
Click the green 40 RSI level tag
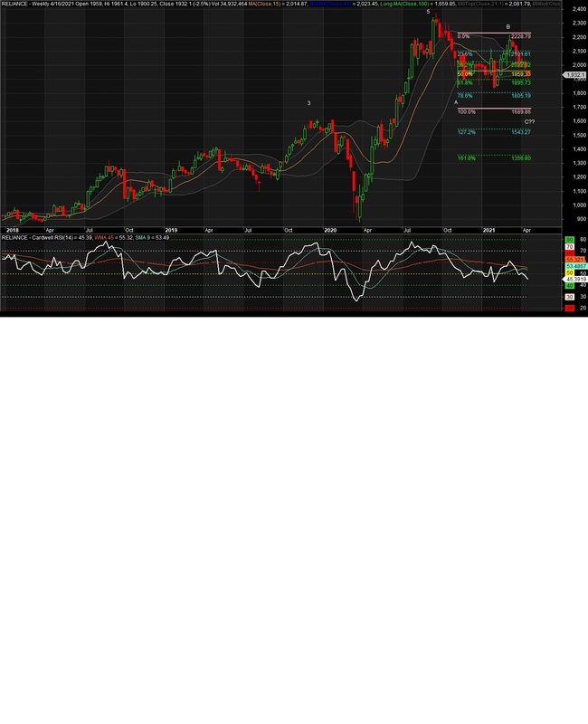tap(570, 286)
